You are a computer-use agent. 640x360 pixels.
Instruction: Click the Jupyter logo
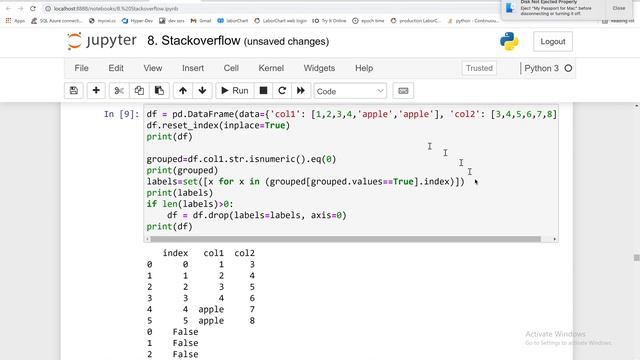point(102,41)
